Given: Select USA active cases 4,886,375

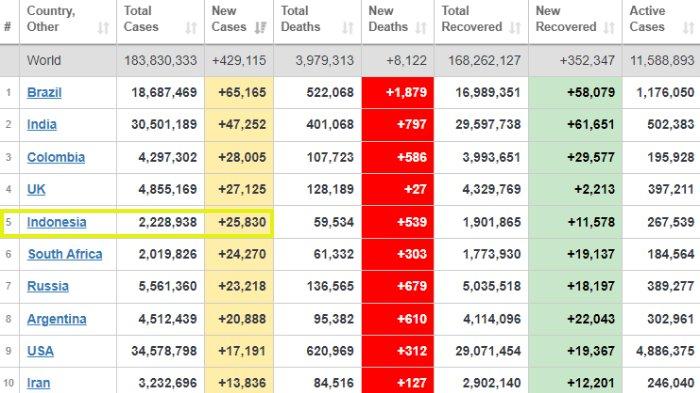Looking at the screenshot, I should [x=665, y=351].
